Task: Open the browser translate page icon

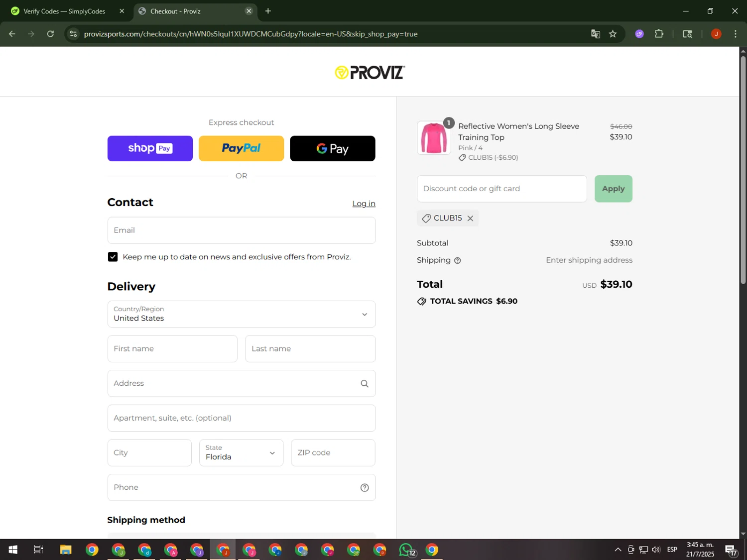Action: (596, 34)
